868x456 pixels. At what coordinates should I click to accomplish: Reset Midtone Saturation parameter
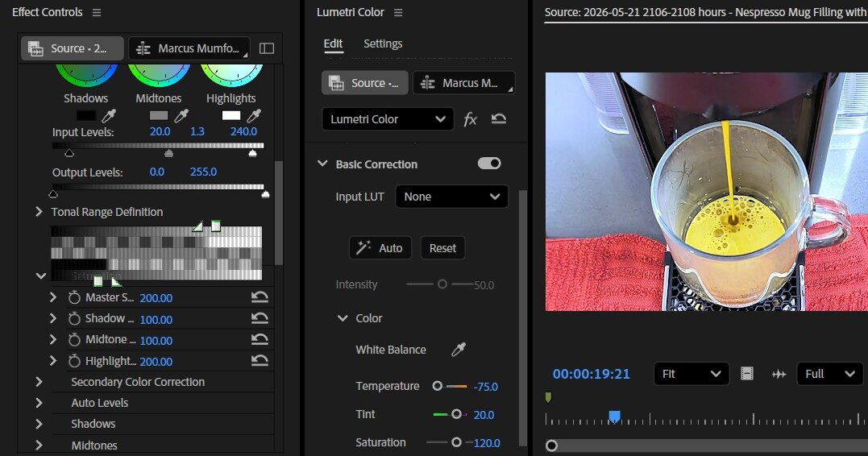[260, 340]
